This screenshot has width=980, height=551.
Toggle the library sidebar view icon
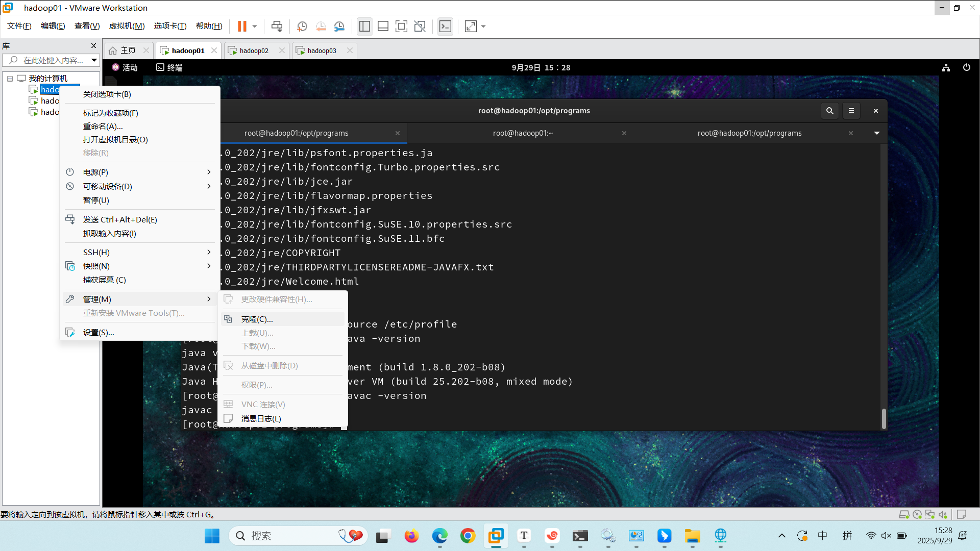pos(364,26)
